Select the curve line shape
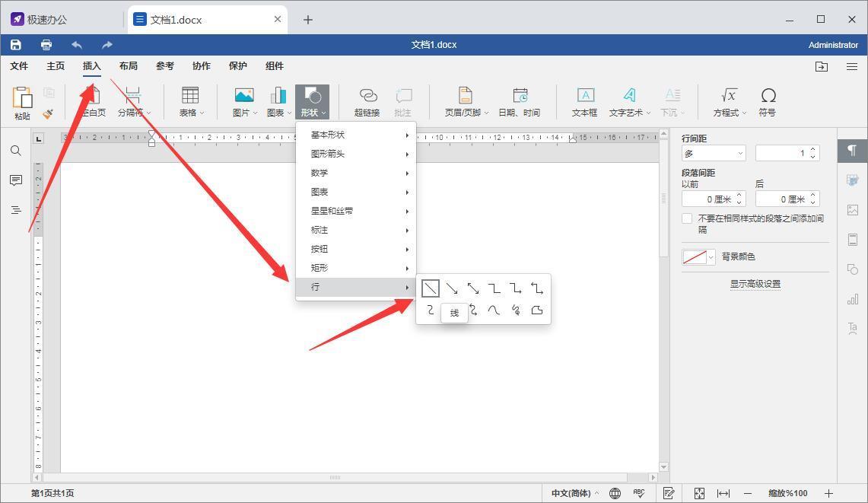 494,310
